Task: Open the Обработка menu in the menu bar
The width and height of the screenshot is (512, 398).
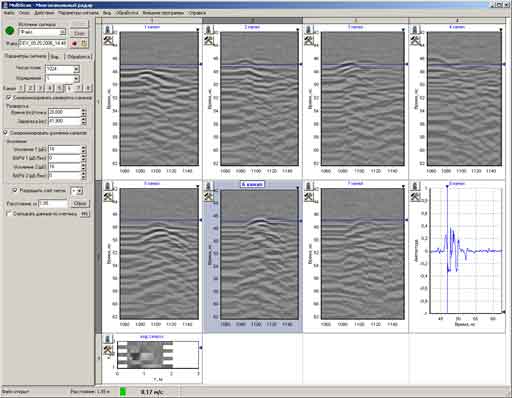Action: (127, 13)
